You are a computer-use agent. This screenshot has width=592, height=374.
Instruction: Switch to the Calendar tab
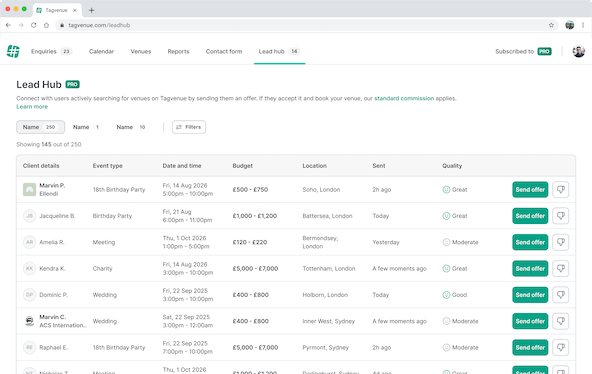click(x=101, y=51)
